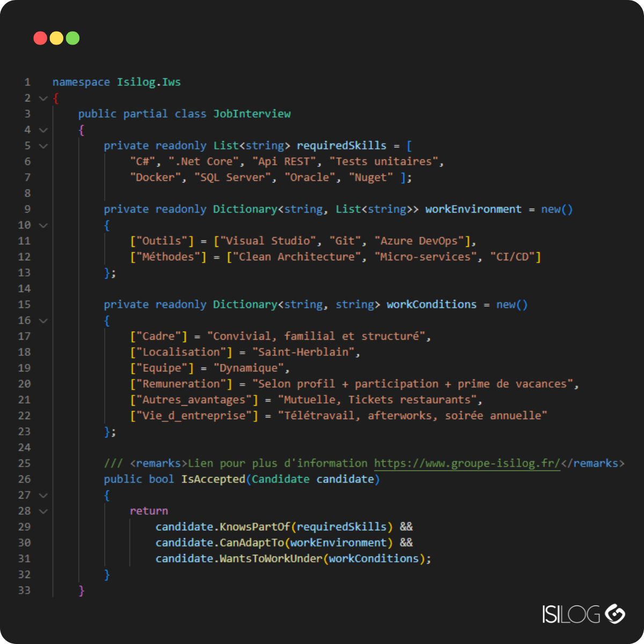This screenshot has width=644, height=644.
Task: Click the return keyword on line 28
Action: coord(149,511)
